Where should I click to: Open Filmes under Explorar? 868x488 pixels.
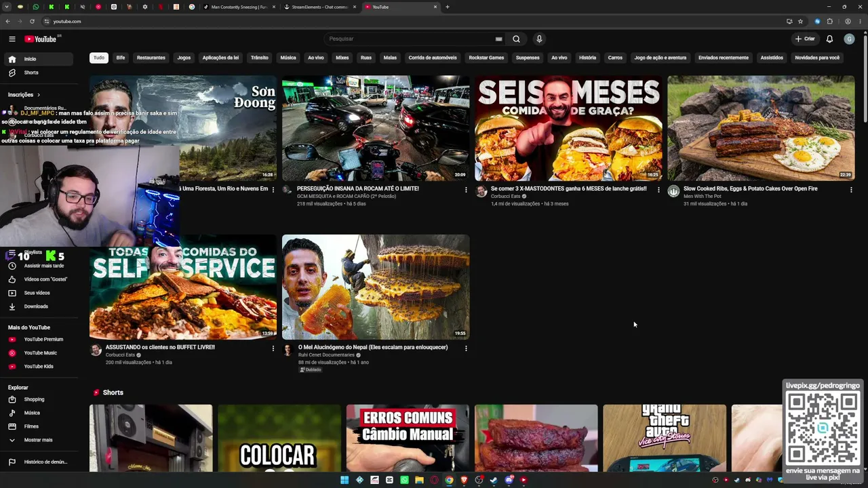[x=38, y=426]
